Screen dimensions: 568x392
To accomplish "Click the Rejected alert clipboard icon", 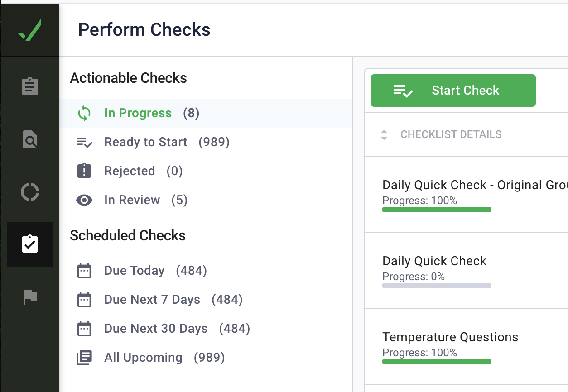I will (x=84, y=171).
